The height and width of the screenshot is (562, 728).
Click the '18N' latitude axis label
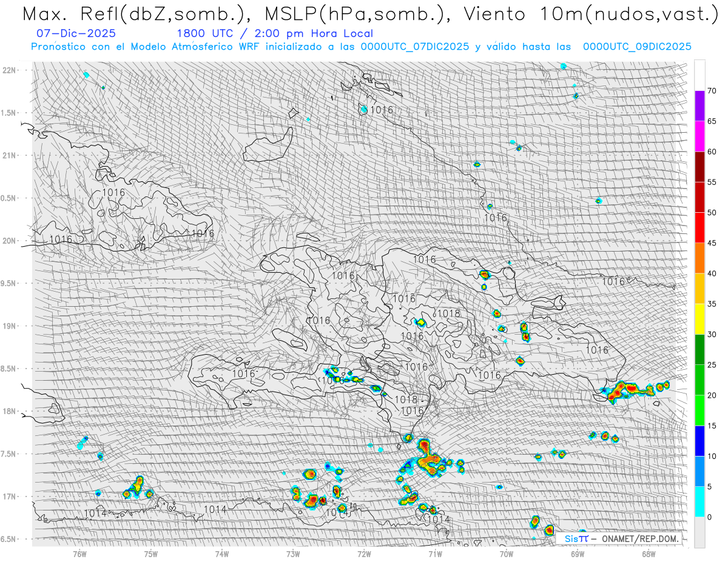point(9,411)
